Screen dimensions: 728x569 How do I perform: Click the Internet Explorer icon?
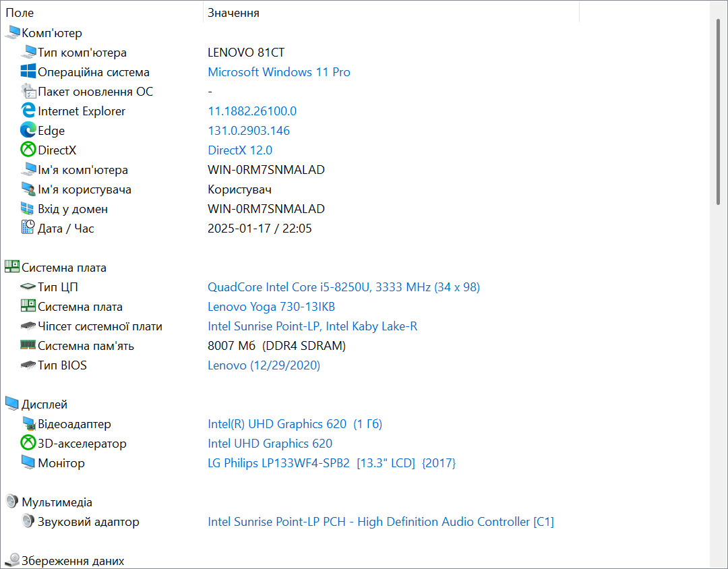[x=28, y=111]
